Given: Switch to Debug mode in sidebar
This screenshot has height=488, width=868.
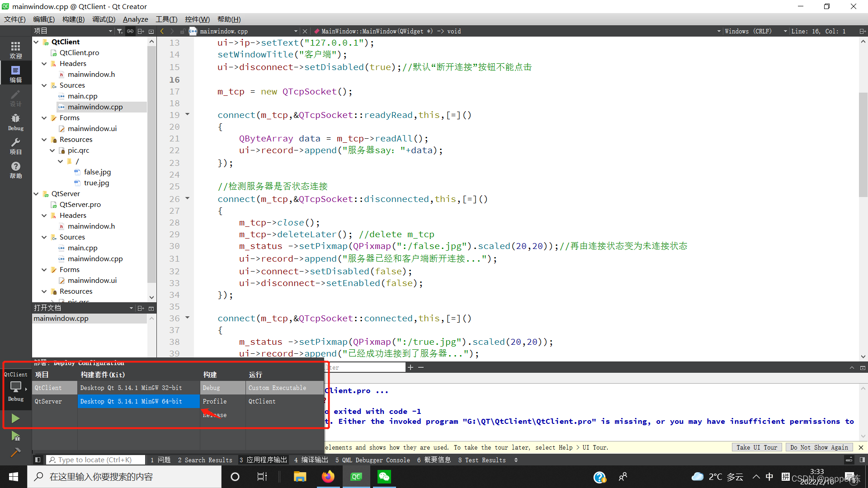Looking at the screenshot, I should pyautogui.click(x=16, y=122).
